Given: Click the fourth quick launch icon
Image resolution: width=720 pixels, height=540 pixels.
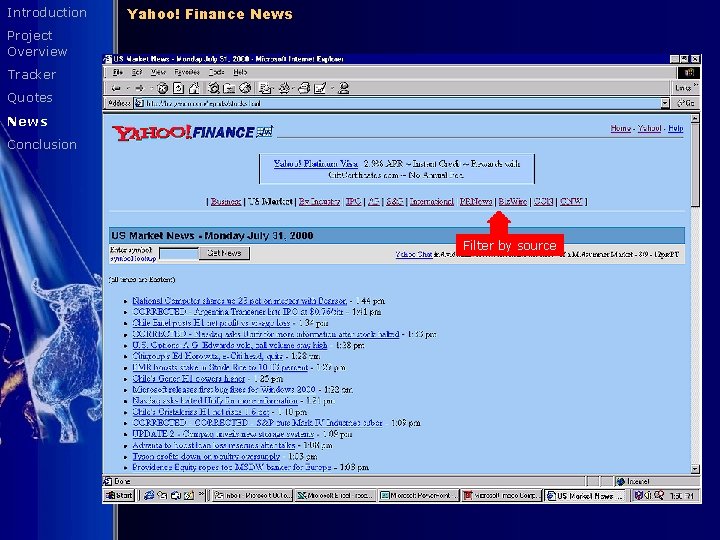Looking at the screenshot, I should click(x=189, y=495).
